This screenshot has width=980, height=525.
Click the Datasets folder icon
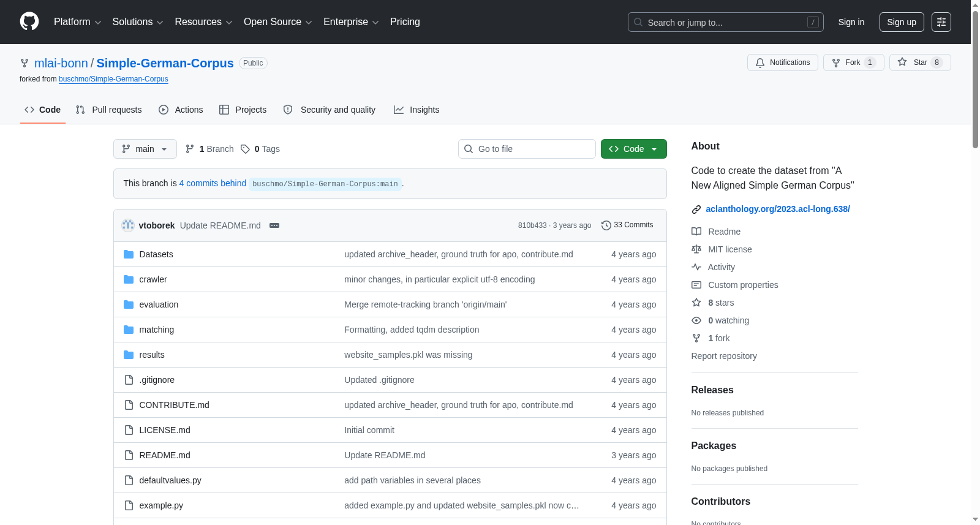pyautogui.click(x=129, y=254)
